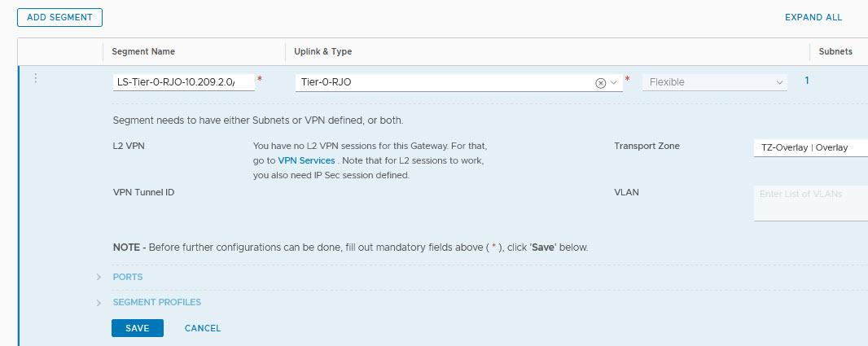Click the chevron icon beside PORTS

pos(99,277)
